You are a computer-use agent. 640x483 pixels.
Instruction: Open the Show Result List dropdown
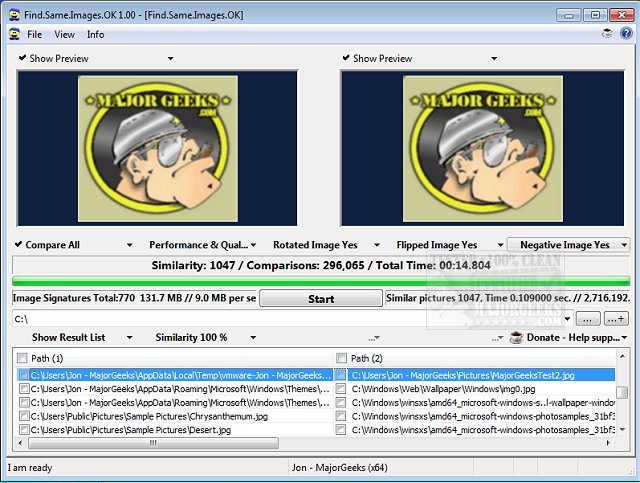[82, 338]
